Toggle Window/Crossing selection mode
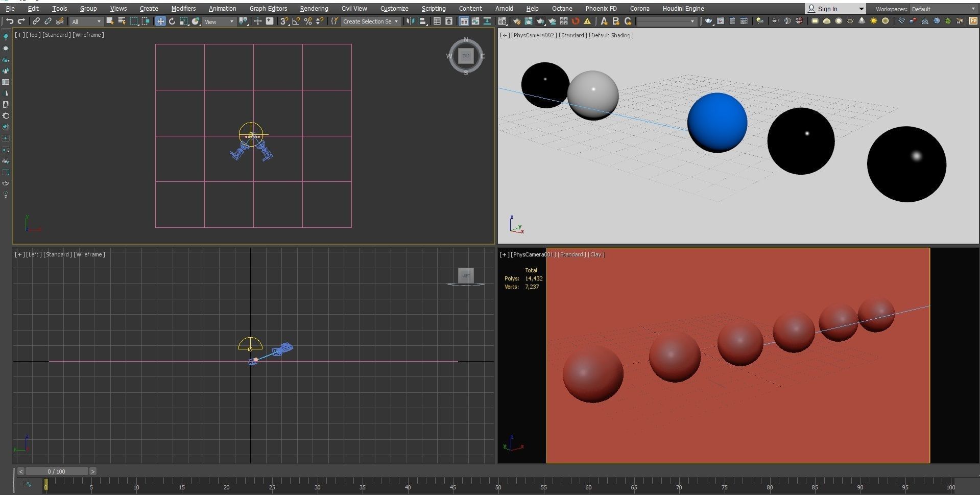 click(146, 21)
